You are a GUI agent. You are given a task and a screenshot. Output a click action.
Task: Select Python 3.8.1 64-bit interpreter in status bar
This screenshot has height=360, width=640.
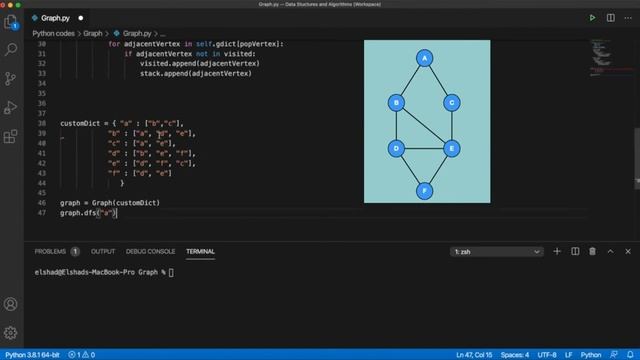coord(32,355)
